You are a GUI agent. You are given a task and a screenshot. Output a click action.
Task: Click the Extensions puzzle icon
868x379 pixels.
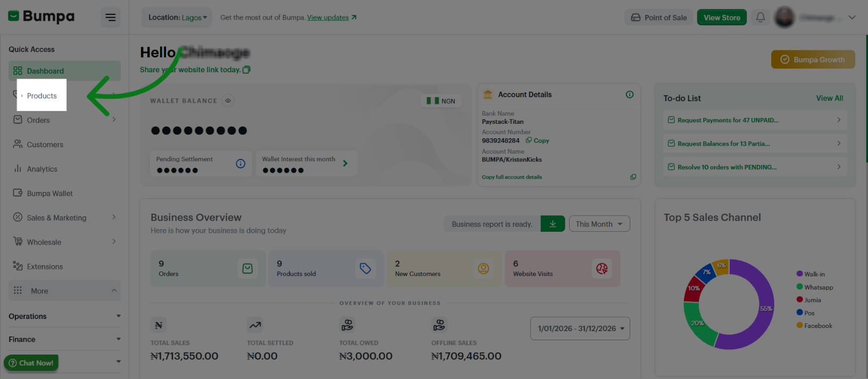(x=18, y=266)
